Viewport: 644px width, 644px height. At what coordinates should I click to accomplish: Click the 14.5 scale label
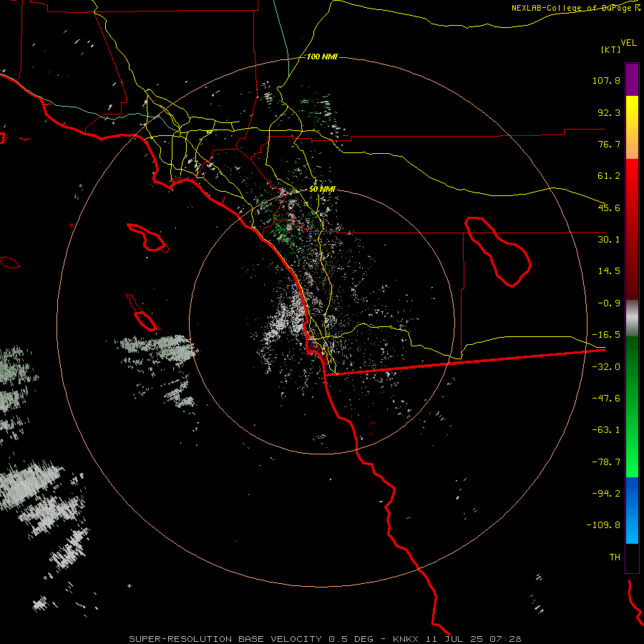(609, 271)
